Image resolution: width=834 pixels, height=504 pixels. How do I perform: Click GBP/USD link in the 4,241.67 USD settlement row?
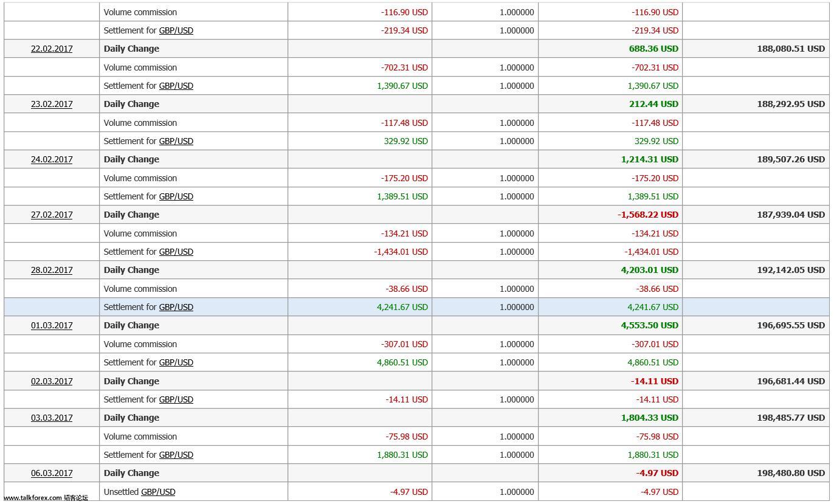click(176, 307)
